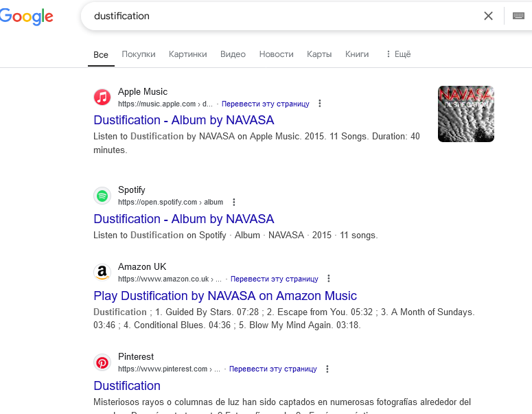The height and width of the screenshot is (414, 532).
Task: Click the Spotify site name
Action: tap(131, 189)
